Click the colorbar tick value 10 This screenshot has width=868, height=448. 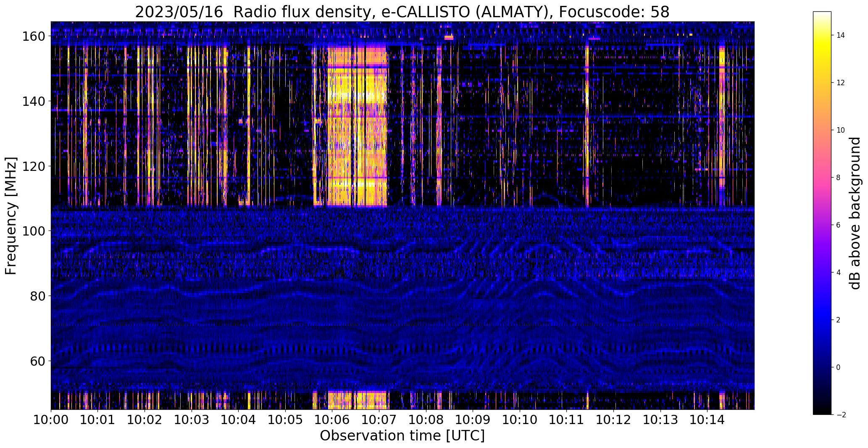[841, 131]
